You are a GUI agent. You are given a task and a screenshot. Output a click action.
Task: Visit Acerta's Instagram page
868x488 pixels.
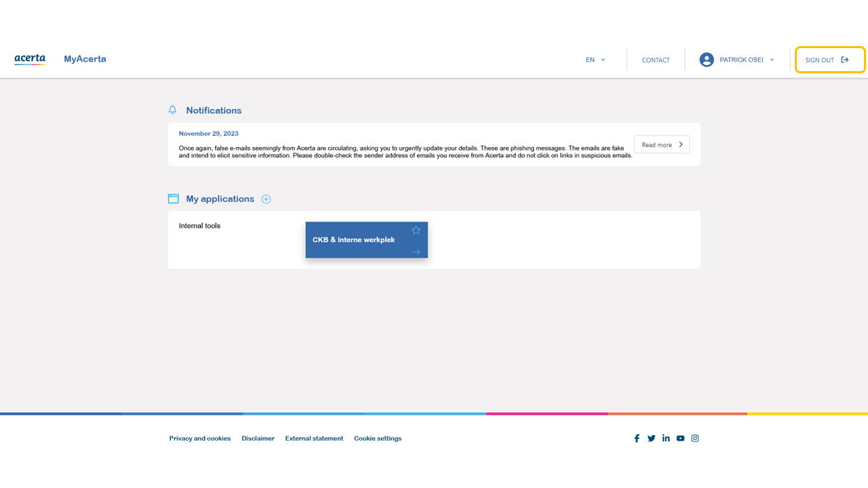click(x=695, y=439)
